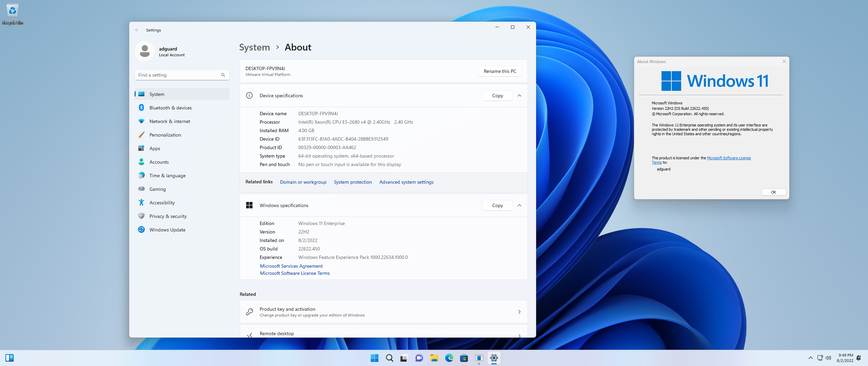Click the System breadcrumb
This screenshot has width=868, height=366.
(255, 47)
